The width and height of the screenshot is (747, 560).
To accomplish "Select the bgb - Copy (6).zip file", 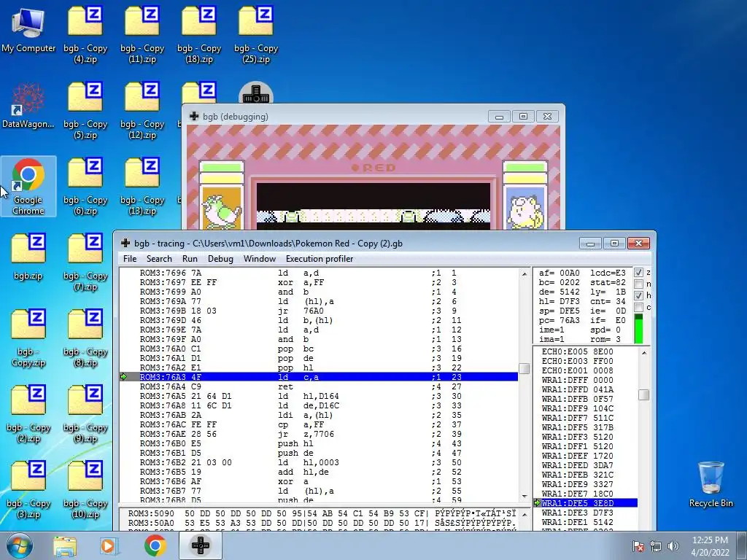I will 85,186.
